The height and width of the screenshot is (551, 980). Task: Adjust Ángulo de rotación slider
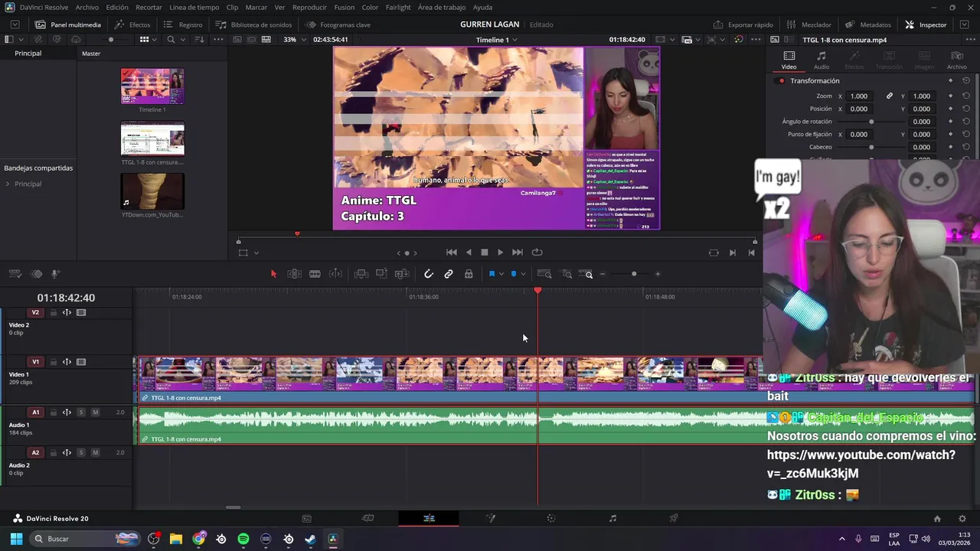point(871,122)
